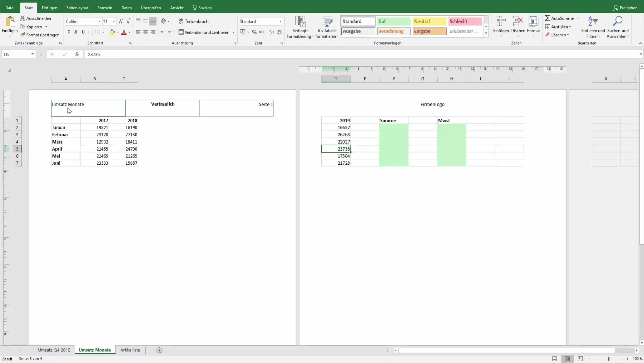This screenshot has height=363, width=644.
Task: Activate the Format übertragen painter
Action: coord(40,35)
